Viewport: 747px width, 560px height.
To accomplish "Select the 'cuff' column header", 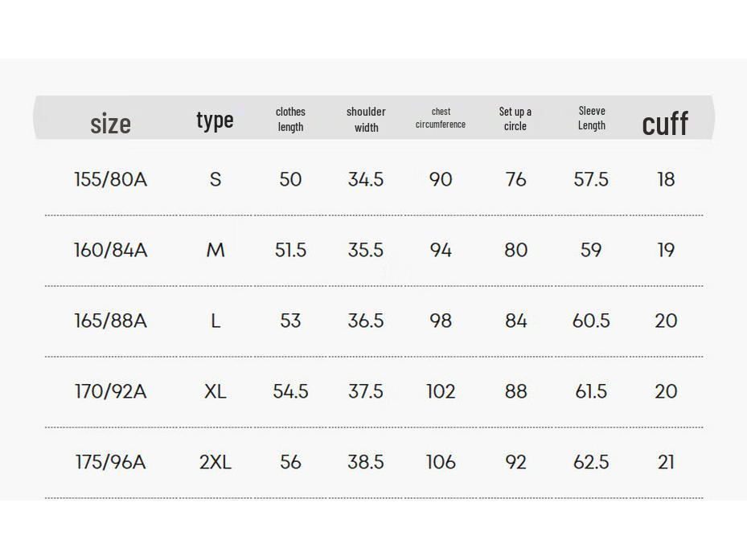I will click(x=665, y=123).
